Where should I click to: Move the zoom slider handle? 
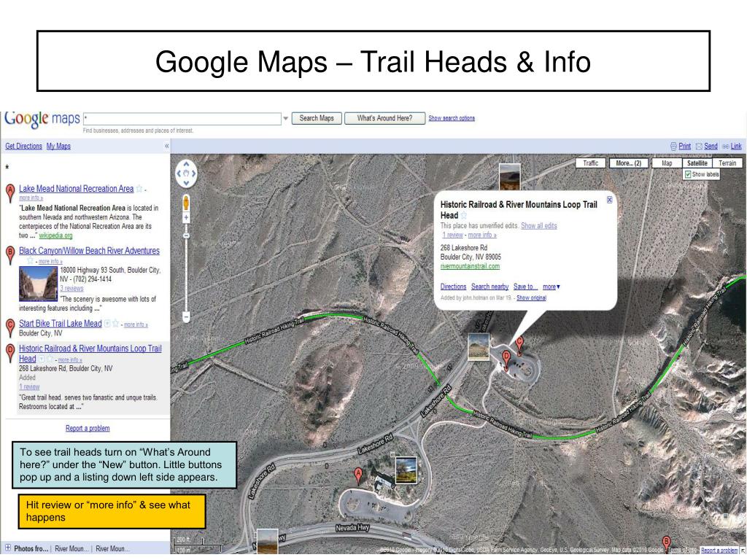pyautogui.click(x=186, y=236)
